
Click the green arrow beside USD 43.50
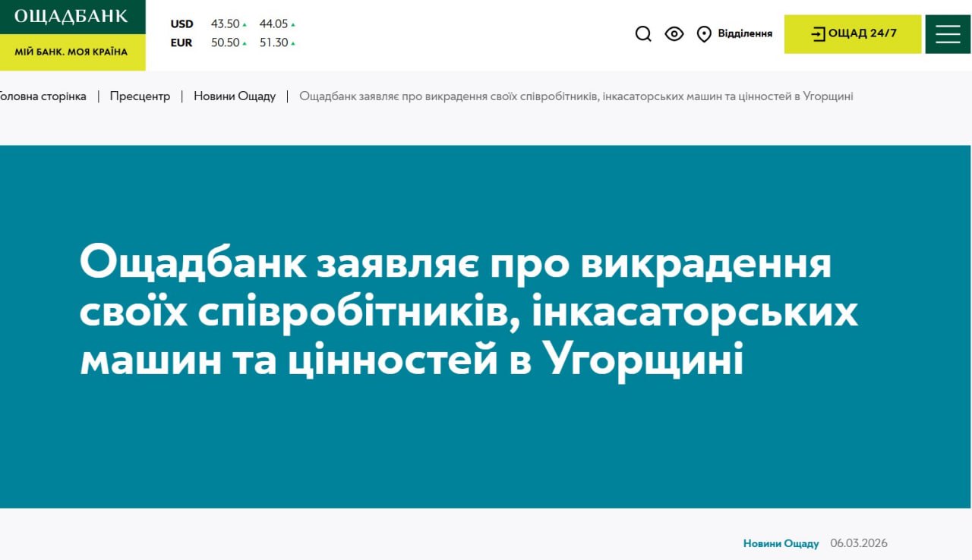pyautogui.click(x=245, y=25)
